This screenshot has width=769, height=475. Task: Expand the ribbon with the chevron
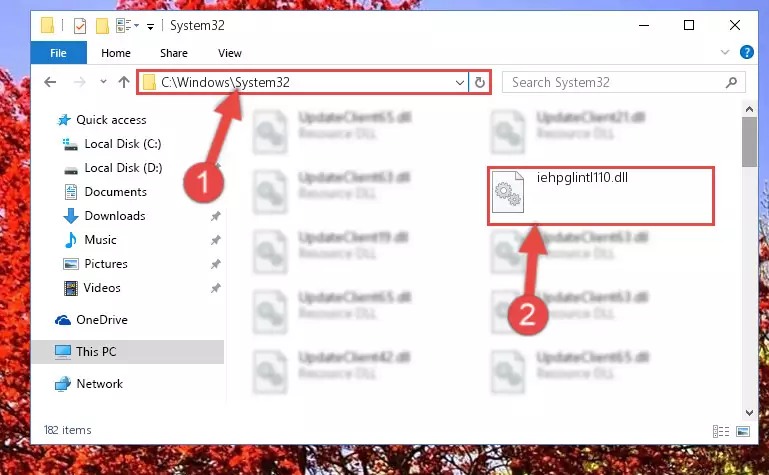(724, 52)
